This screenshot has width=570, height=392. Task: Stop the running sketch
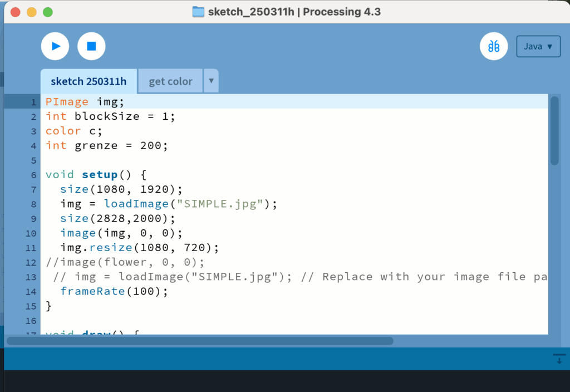(91, 46)
